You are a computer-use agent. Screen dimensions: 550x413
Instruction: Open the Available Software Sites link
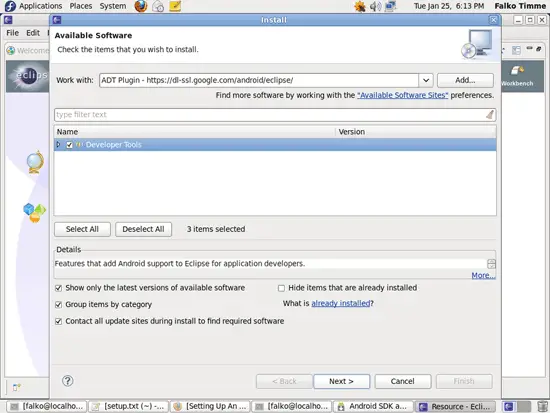(402, 95)
